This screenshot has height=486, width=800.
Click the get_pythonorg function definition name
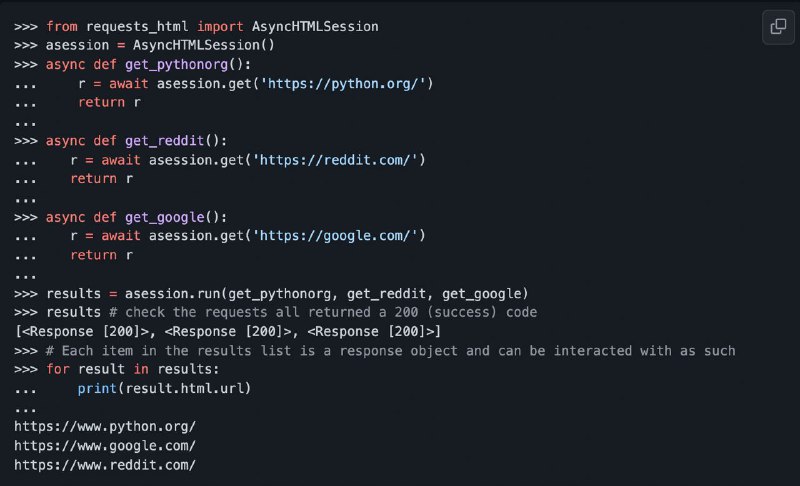coord(176,65)
